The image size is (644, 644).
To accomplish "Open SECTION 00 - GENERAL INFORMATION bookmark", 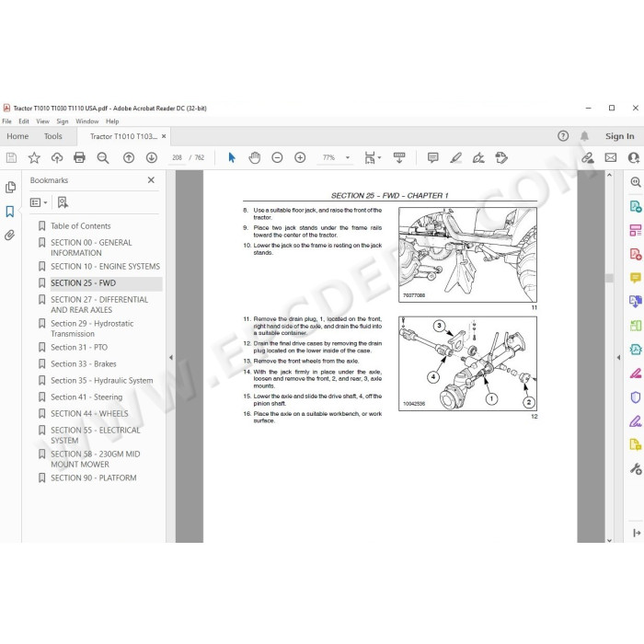I will (91, 247).
